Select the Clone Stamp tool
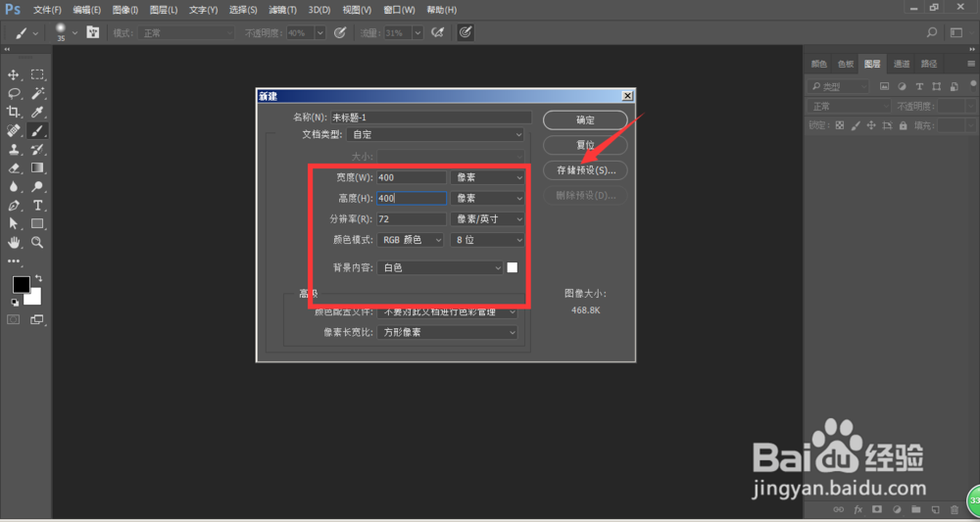The width and height of the screenshot is (980, 522). (x=13, y=149)
